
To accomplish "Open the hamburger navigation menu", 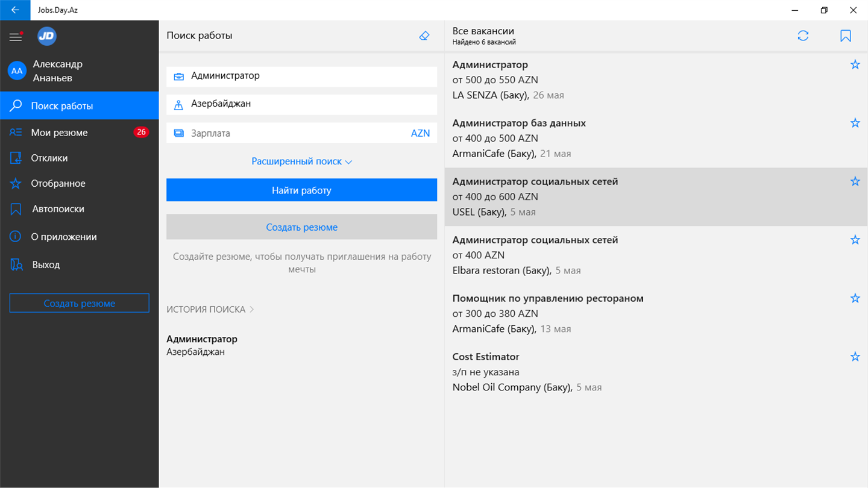I will (x=15, y=37).
